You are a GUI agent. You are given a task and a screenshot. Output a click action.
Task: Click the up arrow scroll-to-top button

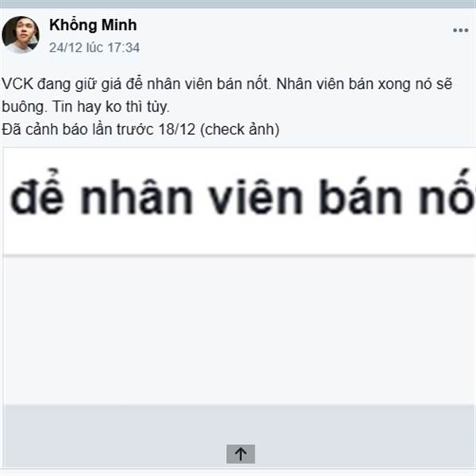click(x=240, y=454)
